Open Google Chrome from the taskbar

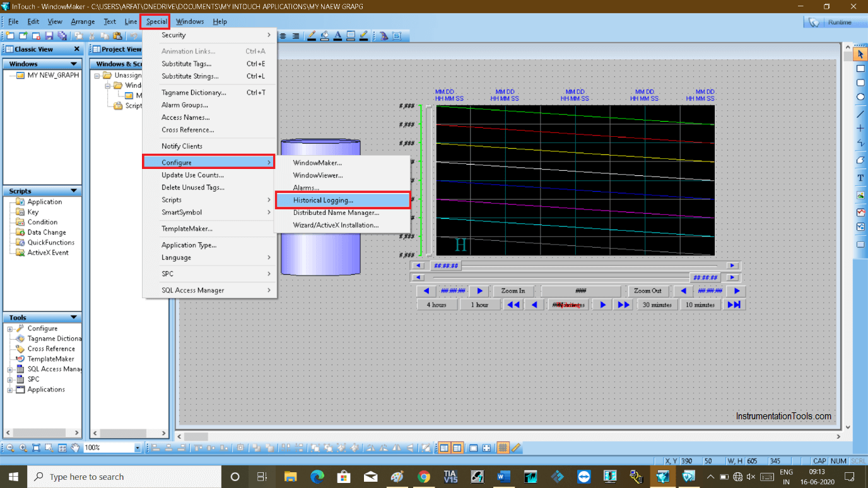click(423, 477)
